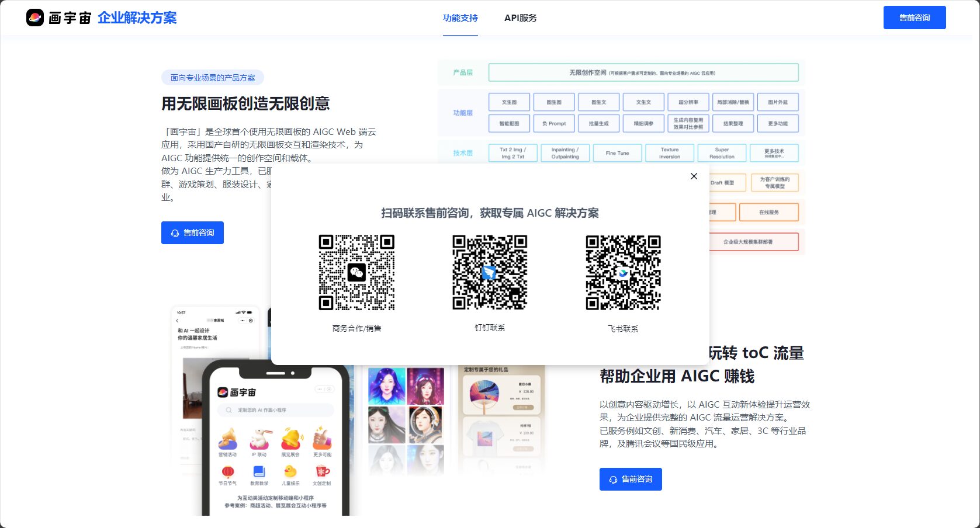Click the Super Resolution technology box
Viewport: 980px width, 528px height.
722,153
